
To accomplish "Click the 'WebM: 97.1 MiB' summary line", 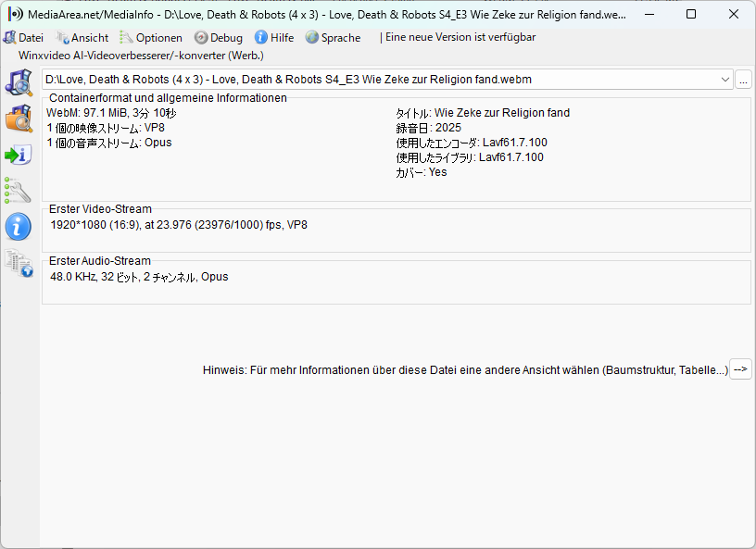I will 111,113.
